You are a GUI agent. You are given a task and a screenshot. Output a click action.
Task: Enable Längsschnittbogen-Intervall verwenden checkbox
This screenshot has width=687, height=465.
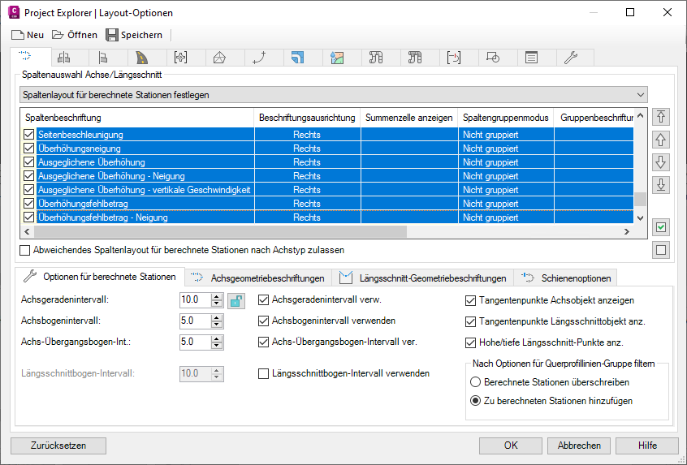click(x=264, y=373)
